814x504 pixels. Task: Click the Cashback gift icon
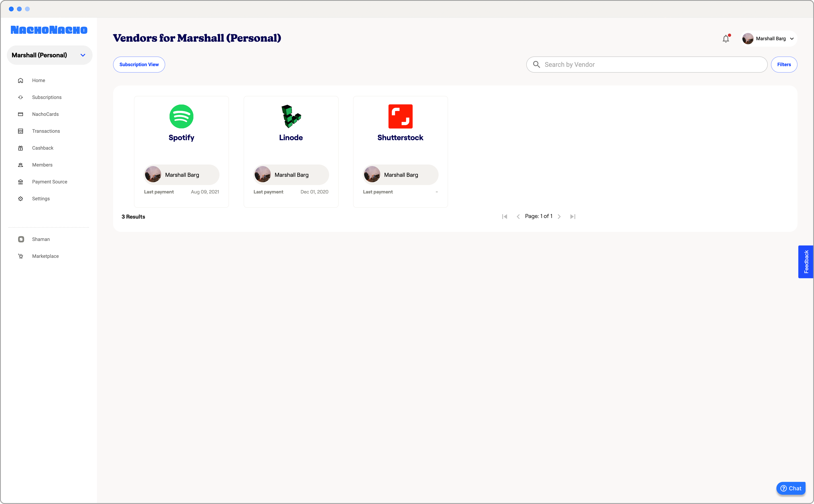(20, 148)
